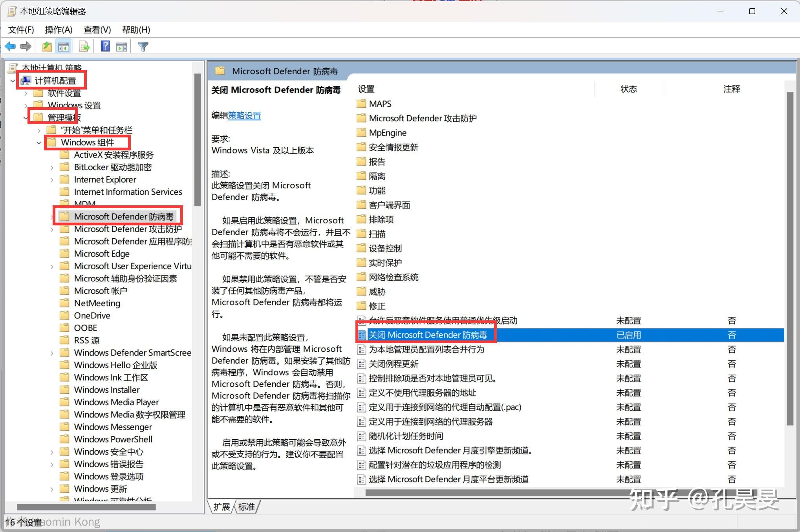Click policy icon of 关闭 Microsoft Defender 防病毒
Image resolution: width=800 pixels, height=532 pixels.
[x=362, y=335]
